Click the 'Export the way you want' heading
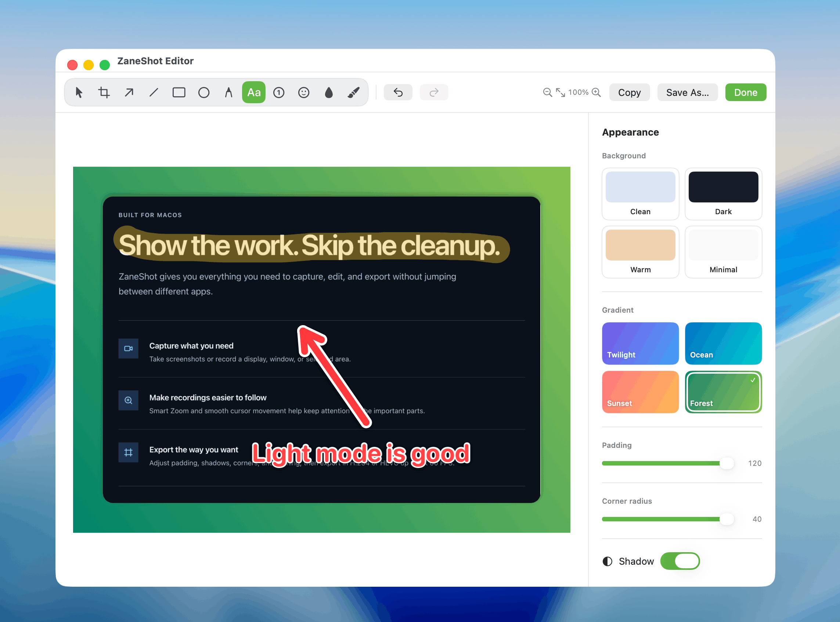The image size is (840, 622). (x=194, y=450)
